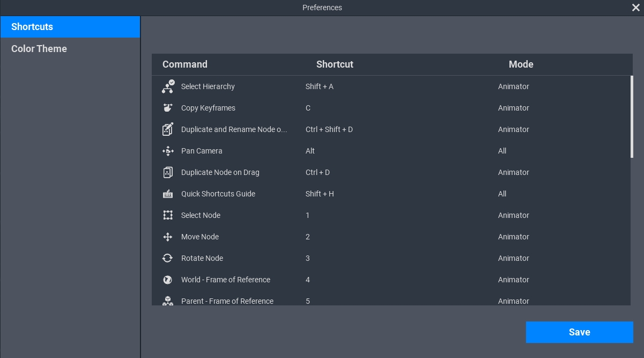Viewport: 644px width, 358px height.
Task: Click the Move Node arrows icon
Action: 168,237
